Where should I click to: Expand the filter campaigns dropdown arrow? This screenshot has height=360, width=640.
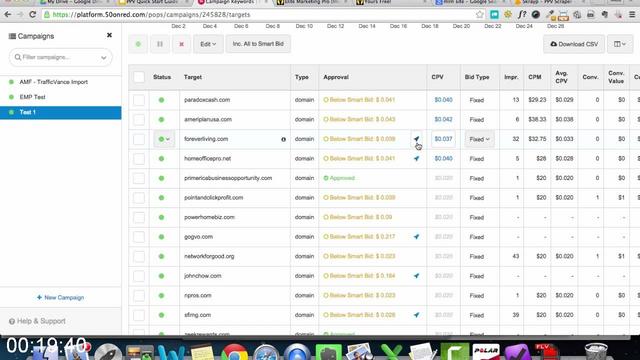pyautogui.click(x=104, y=58)
